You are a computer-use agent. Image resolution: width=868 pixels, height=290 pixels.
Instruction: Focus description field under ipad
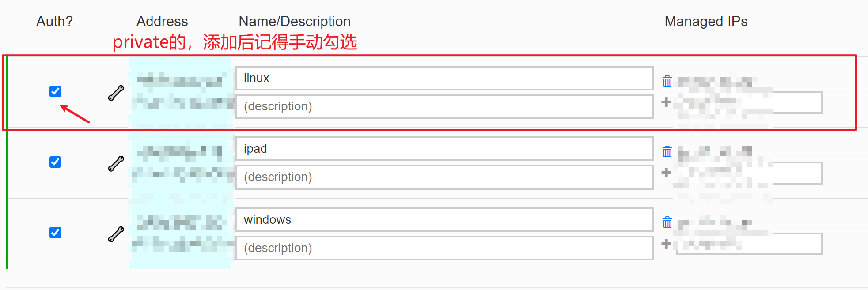(444, 177)
